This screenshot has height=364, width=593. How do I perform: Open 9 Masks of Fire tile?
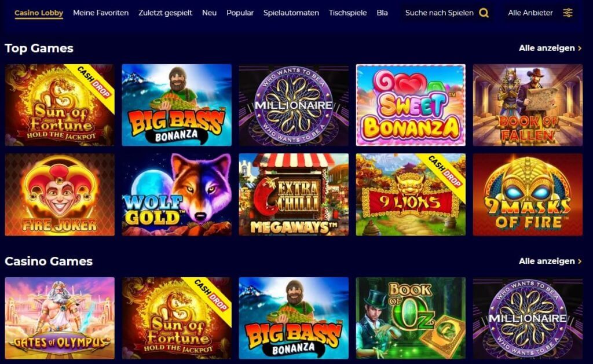pyautogui.click(x=528, y=194)
